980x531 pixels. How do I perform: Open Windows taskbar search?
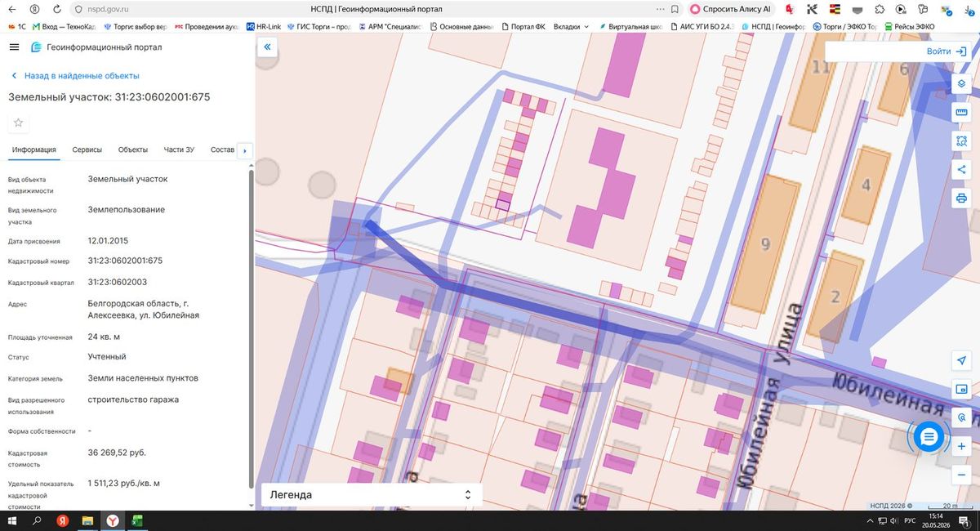37,520
